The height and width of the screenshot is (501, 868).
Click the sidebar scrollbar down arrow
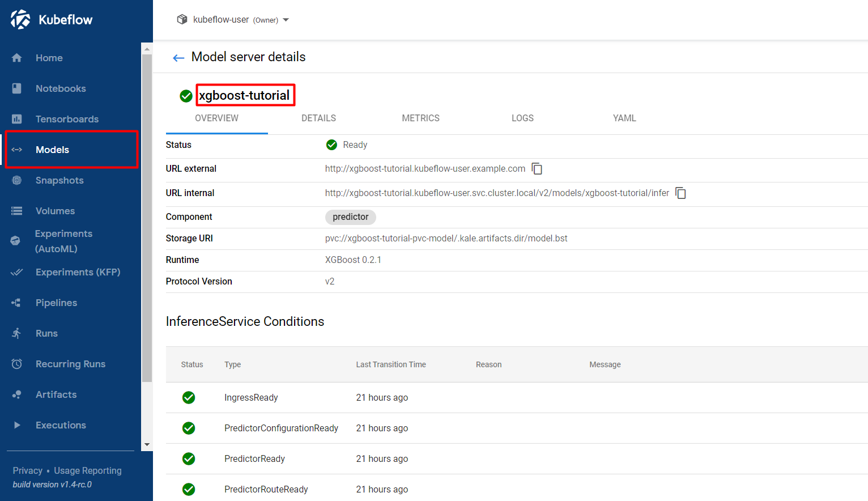tap(147, 445)
